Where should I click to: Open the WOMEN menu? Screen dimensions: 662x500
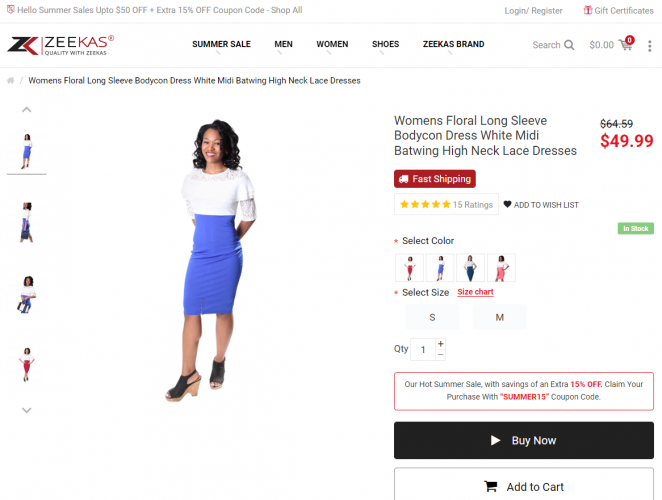point(332,44)
